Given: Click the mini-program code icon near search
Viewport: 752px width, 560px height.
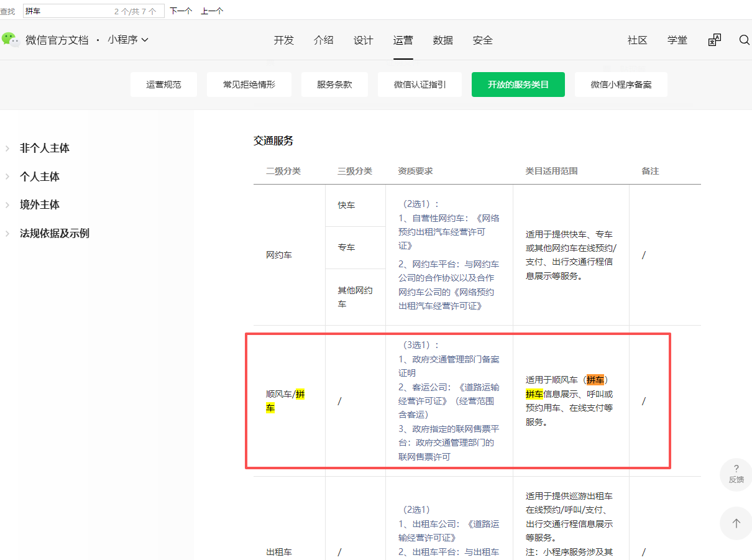Looking at the screenshot, I should pyautogui.click(x=713, y=39).
